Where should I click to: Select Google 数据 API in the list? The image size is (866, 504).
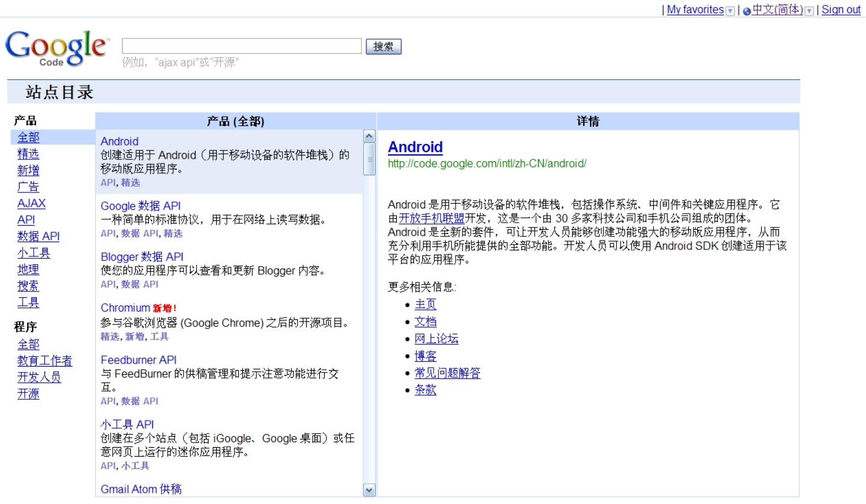click(141, 206)
